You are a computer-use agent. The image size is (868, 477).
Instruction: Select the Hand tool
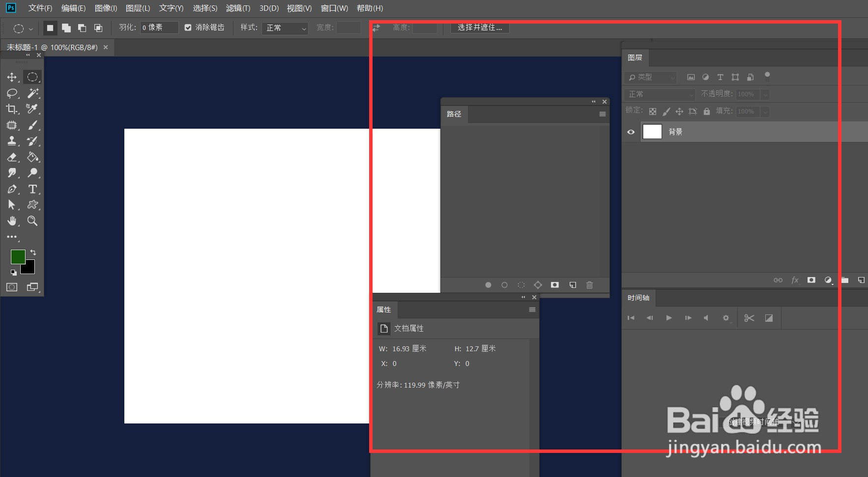click(12, 221)
